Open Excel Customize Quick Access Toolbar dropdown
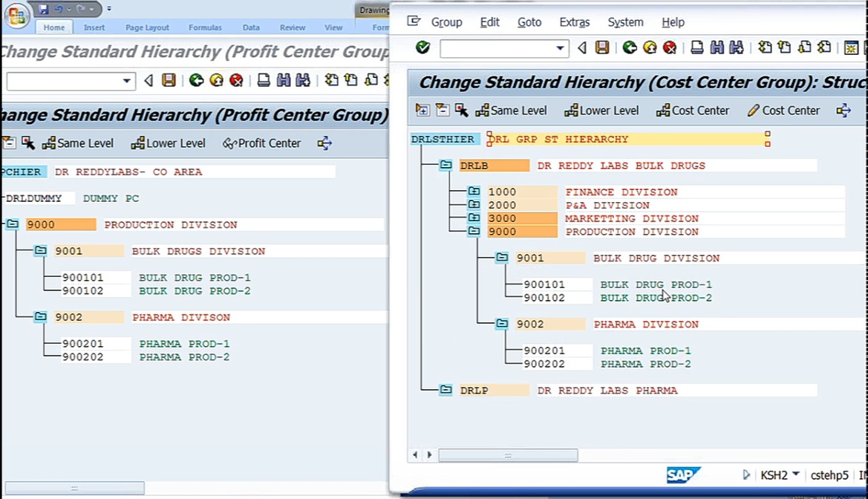Image resolution: width=868 pixels, height=499 pixels. pyautogui.click(x=109, y=9)
